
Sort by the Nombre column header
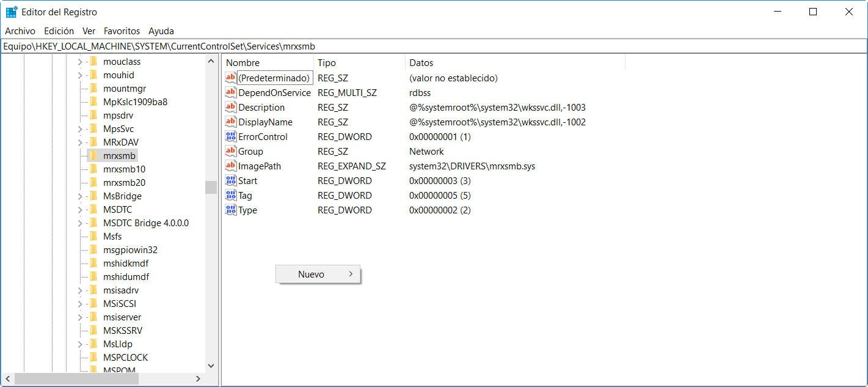(268, 63)
